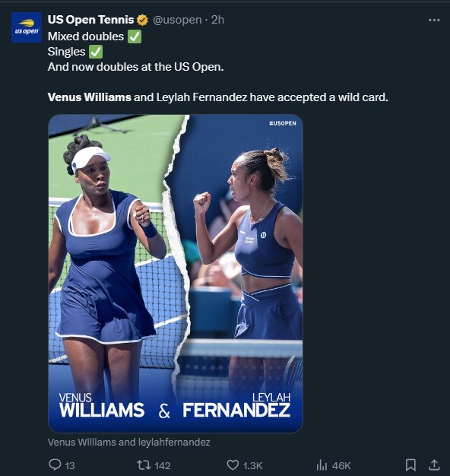The image size is (450, 476).
Task: Click the 46K views count
Action: (341, 465)
